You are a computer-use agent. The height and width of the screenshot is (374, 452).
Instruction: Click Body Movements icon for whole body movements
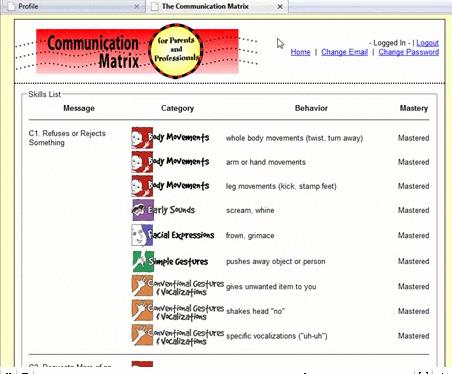click(142, 138)
